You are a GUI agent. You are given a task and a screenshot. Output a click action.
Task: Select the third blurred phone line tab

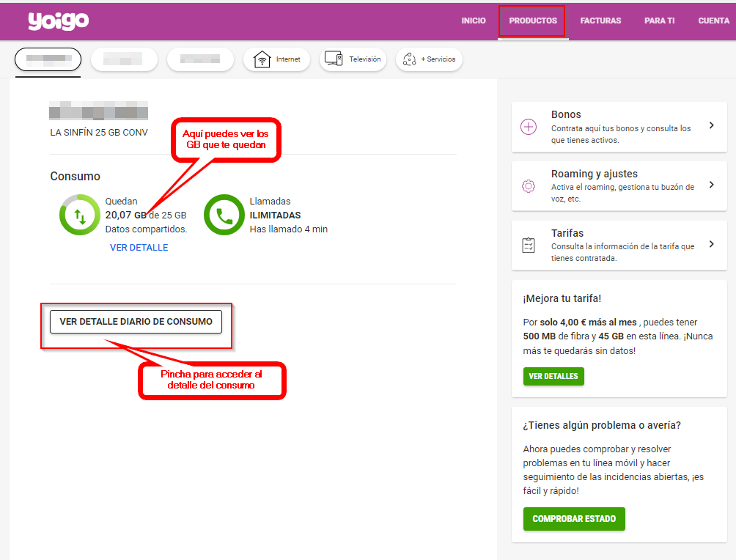tap(200, 59)
